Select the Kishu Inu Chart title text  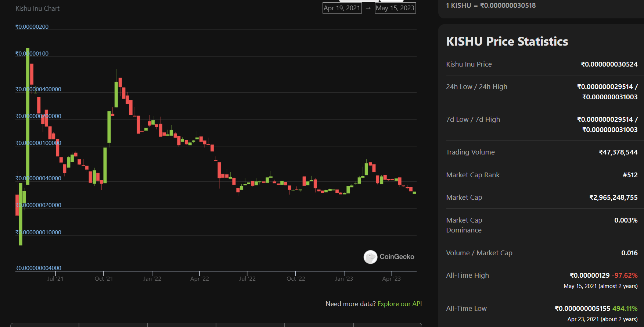37,8
